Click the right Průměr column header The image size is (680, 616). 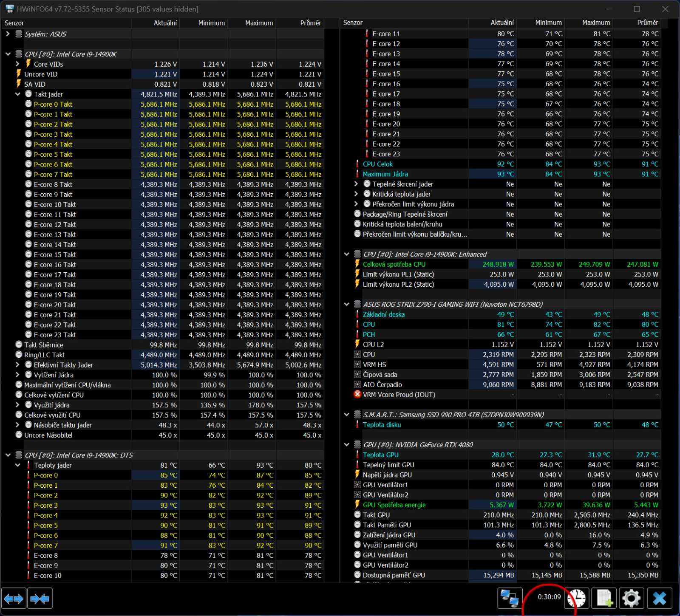637,23
